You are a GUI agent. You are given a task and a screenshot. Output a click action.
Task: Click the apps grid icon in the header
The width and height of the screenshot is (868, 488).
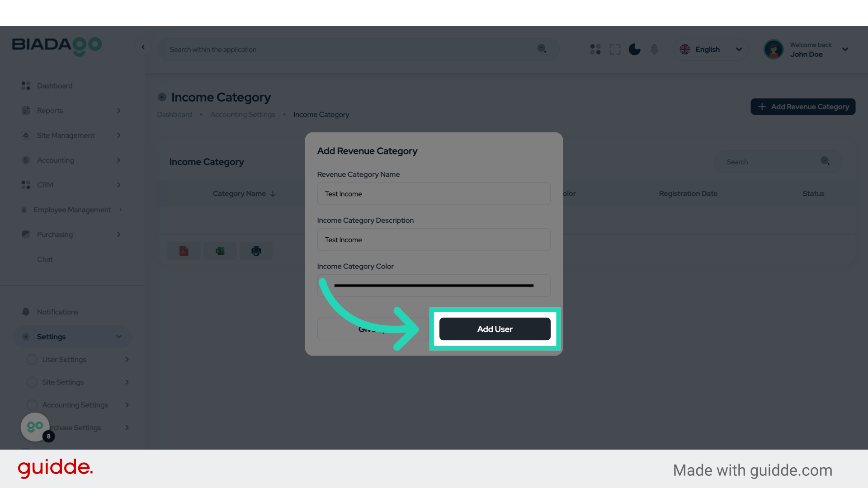point(595,49)
